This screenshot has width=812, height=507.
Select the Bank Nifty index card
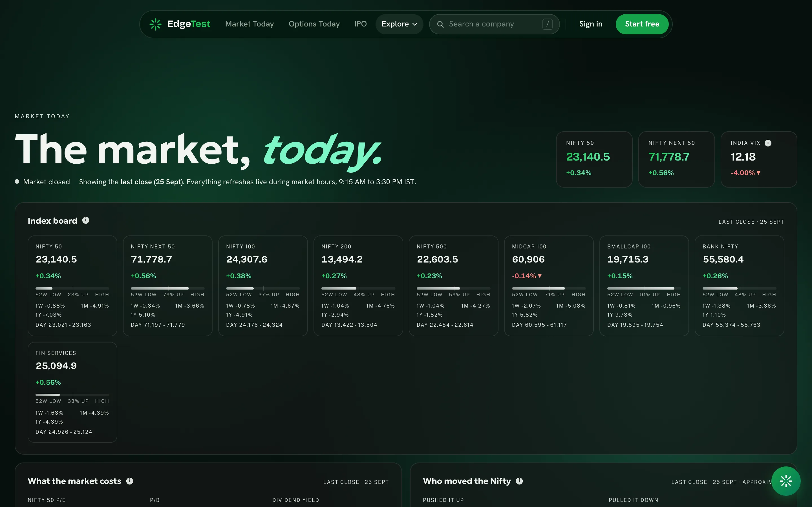[739, 286]
